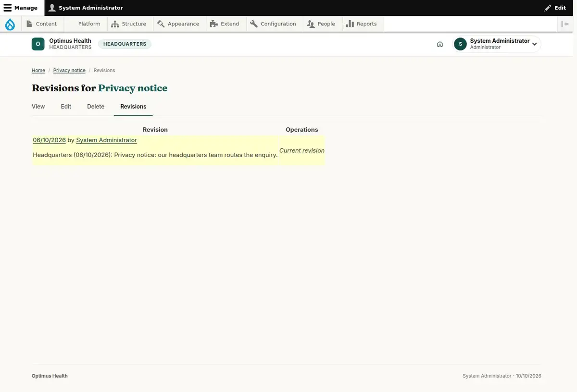
Task: Click the Edit pencil button
Action: (555, 8)
